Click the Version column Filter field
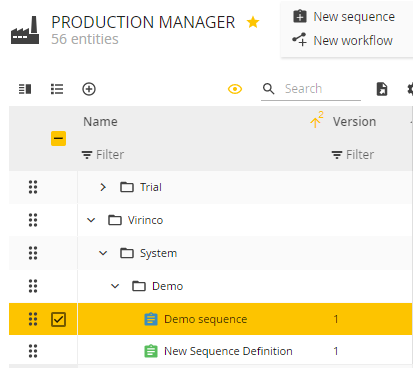This screenshot has width=413, height=368. [x=360, y=155]
